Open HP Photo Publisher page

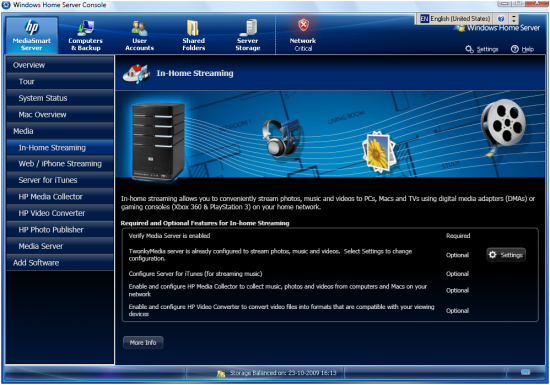tap(60, 230)
